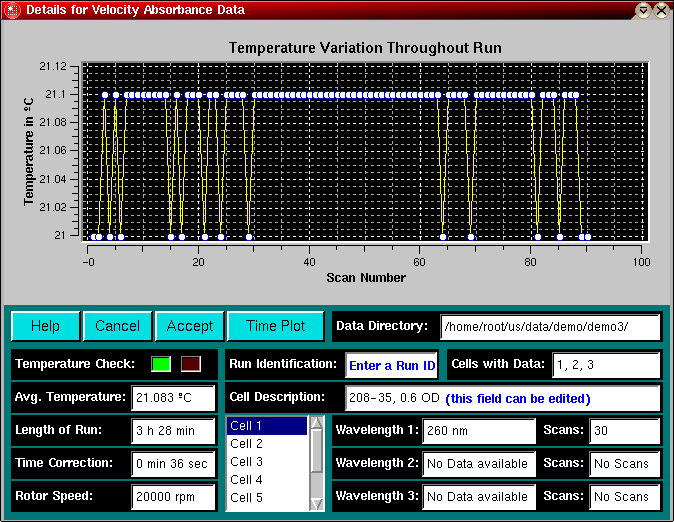This screenshot has height=522, width=674.
Task: Click the Data Directory path field
Action: point(550,326)
